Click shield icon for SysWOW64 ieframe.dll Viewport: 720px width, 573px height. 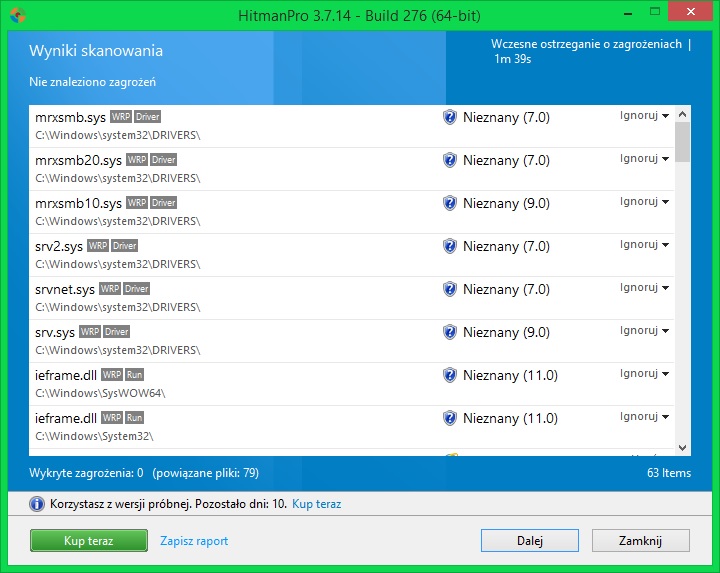(x=450, y=375)
